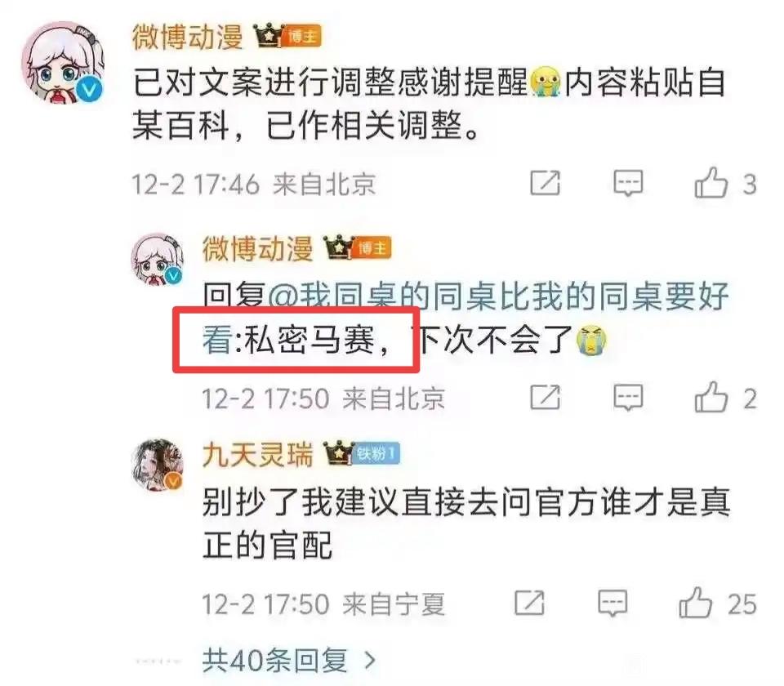Reply to the 私密马赛 comment
The height and width of the screenshot is (686, 784).
tap(628, 398)
